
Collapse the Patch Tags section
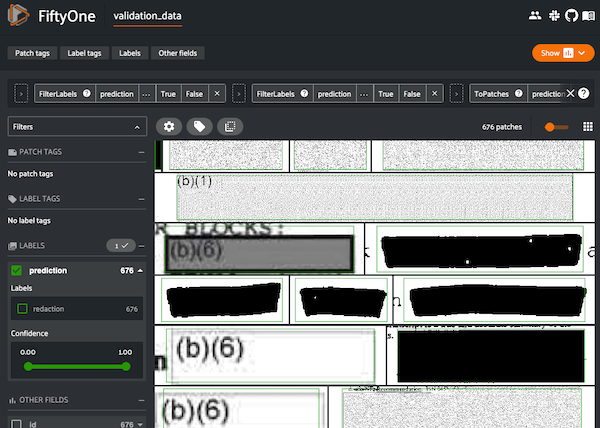[x=141, y=152]
